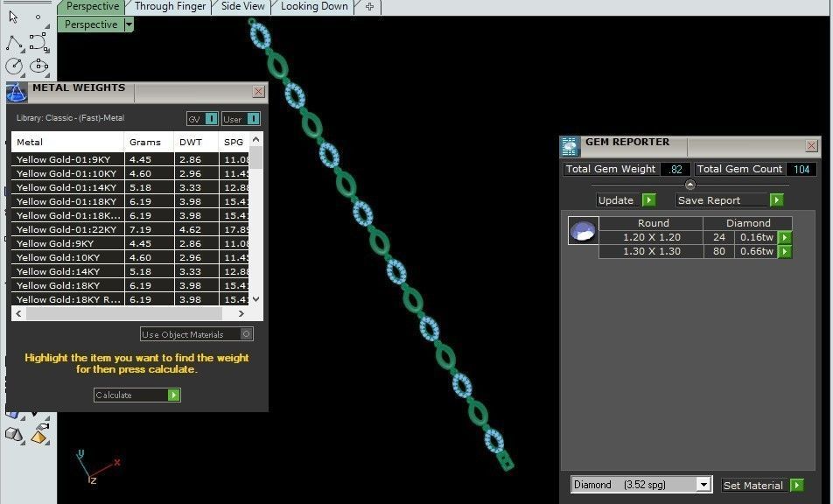Click the SPG column header
833x504 pixels.
pos(234,142)
